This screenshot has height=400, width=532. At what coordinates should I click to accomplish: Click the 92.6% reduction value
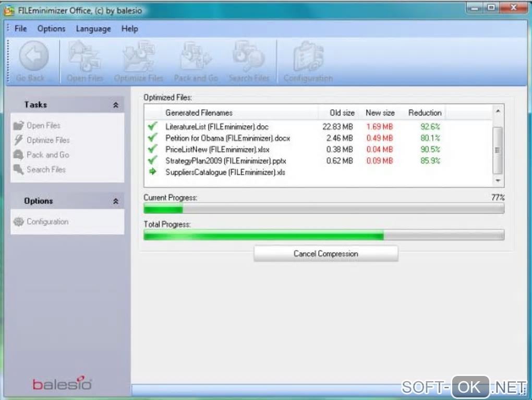[x=430, y=127]
